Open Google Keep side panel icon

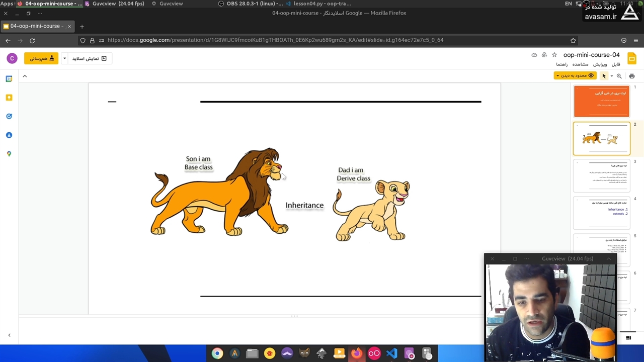coord(9,98)
